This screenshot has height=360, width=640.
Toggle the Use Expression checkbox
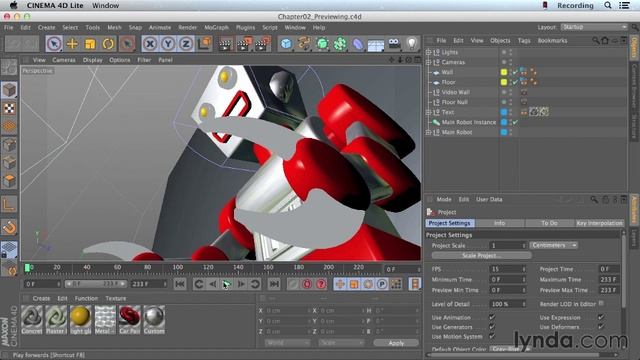pos(601,317)
